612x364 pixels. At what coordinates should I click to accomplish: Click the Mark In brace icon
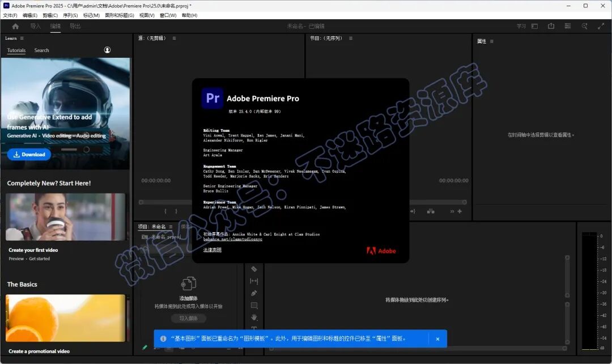click(x=165, y=211)
